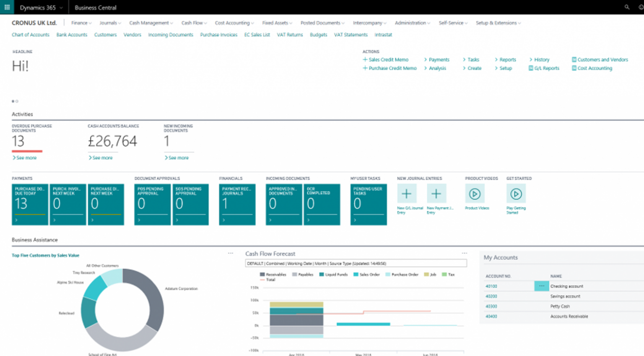See more on Overdue Purchase Documents
This screenshot has width=644, height=356.
point(25,158)
